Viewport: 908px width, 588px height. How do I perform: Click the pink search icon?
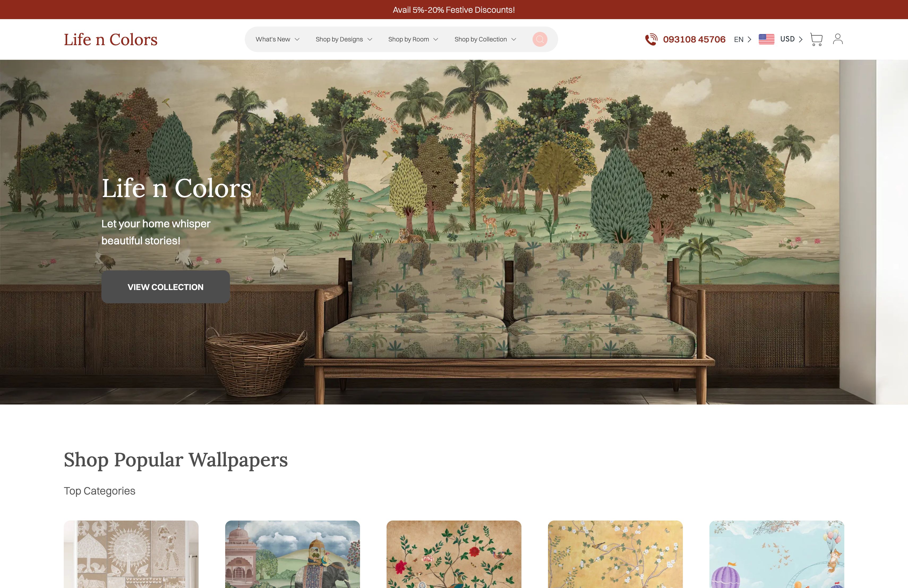coord(540,39)
